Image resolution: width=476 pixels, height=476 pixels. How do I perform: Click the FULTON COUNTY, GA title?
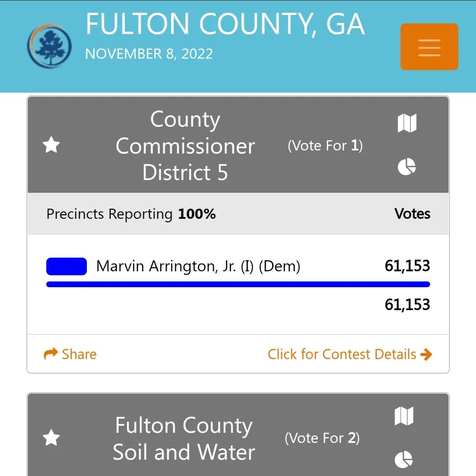225,24
